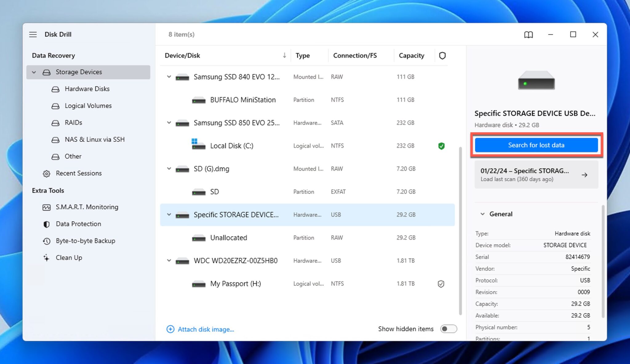The image size is (630, 364).
Task: Select NAS & Linux via SSH category
Action: (x=94, y=139)
